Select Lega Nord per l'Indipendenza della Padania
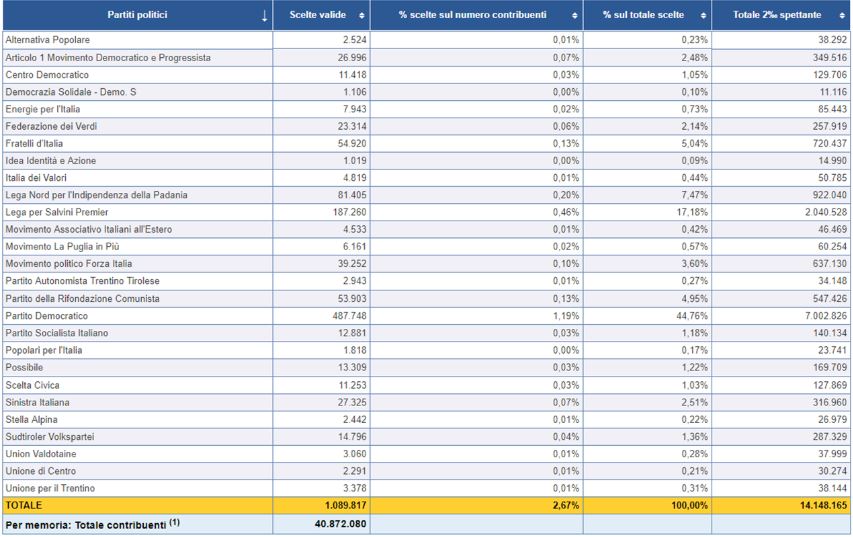 pos(96,195)
